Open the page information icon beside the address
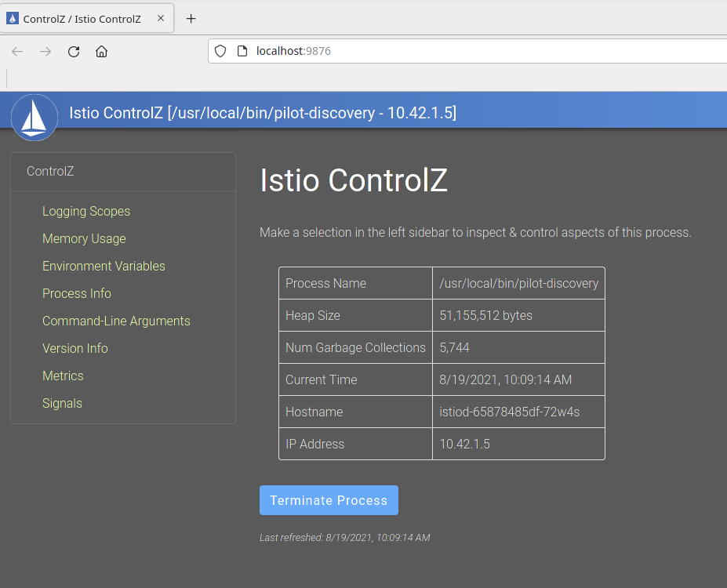 click(241, 50)
